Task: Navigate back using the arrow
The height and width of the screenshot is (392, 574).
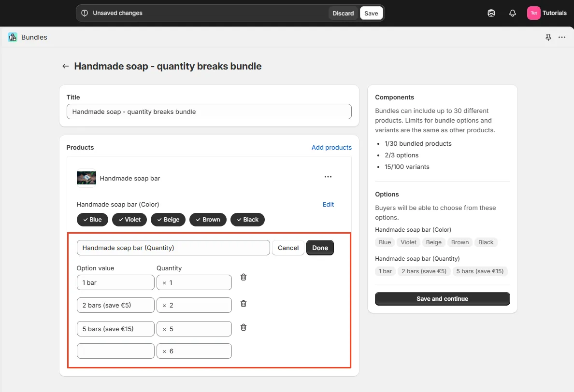Action: (x=65, y=66)
